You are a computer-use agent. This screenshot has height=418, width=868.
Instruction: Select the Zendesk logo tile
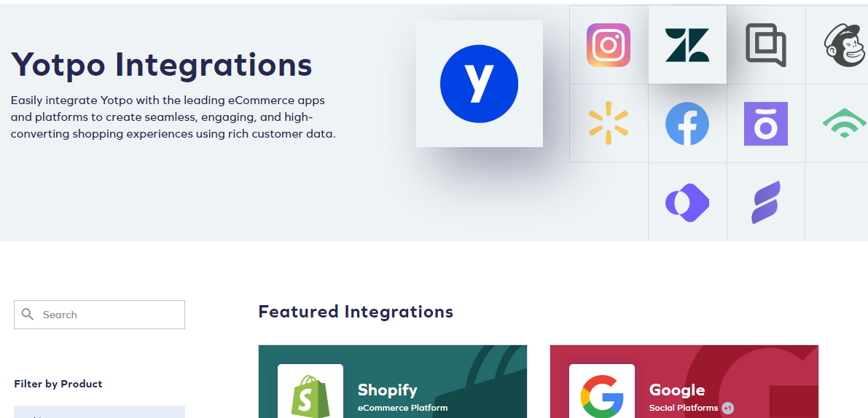[x=687, y=45]
